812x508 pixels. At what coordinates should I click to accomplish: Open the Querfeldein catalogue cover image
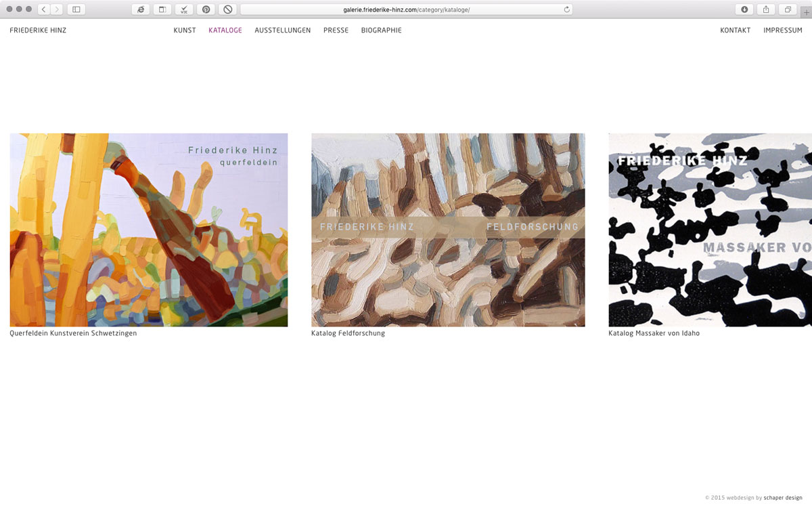pyautogui.click(x=149, y=230)
